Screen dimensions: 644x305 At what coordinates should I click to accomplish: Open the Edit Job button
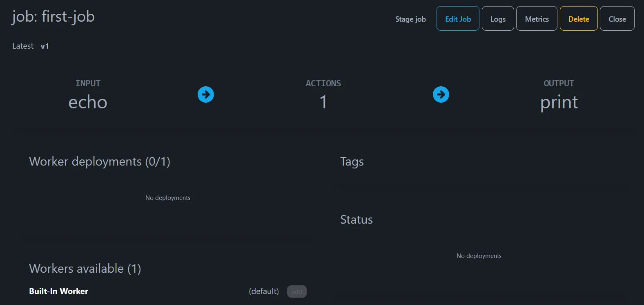pyautogui.click(x=458, y=18)
